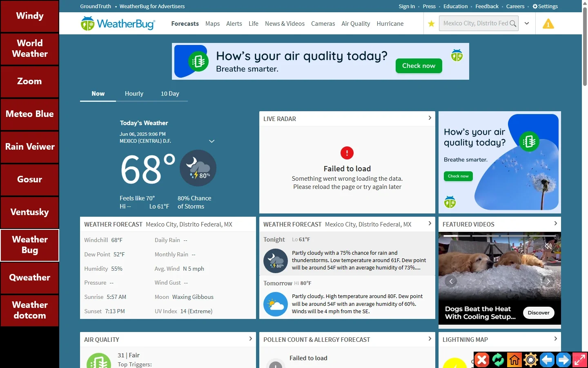Image resolution: width=588 pixels, height=368 pixels.
Task: Open Lightning Map panel chevron
Action: (x=555, y=339)
